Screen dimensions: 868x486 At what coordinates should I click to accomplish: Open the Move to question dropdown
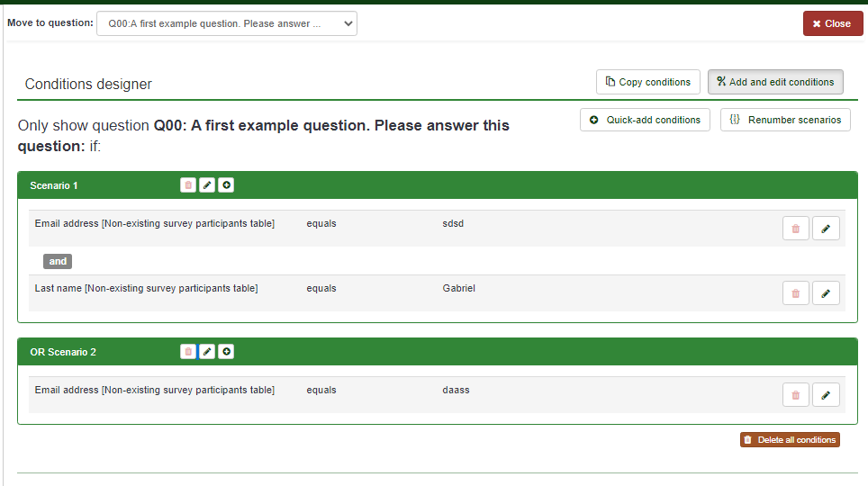pos(226,24)
